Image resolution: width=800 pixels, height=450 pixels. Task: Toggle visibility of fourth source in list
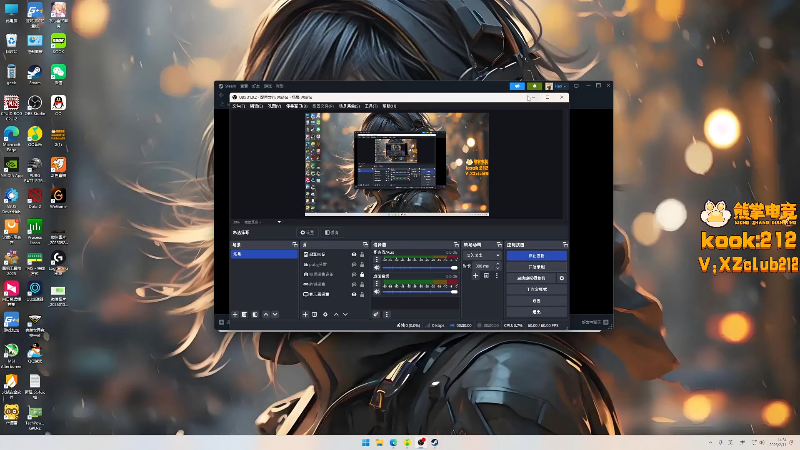(354, 284)
